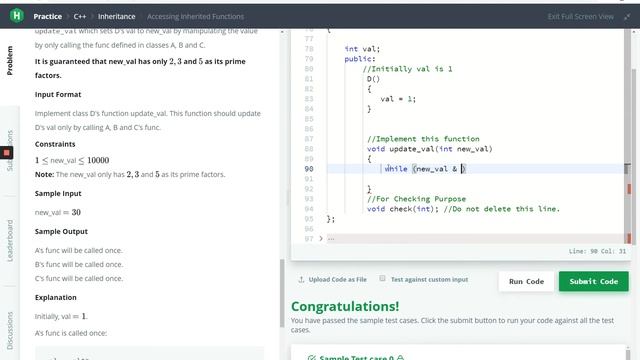Click the '//Implement this function' comment
Viewport: 640px width, 360px height.
[x=423, y=139]
